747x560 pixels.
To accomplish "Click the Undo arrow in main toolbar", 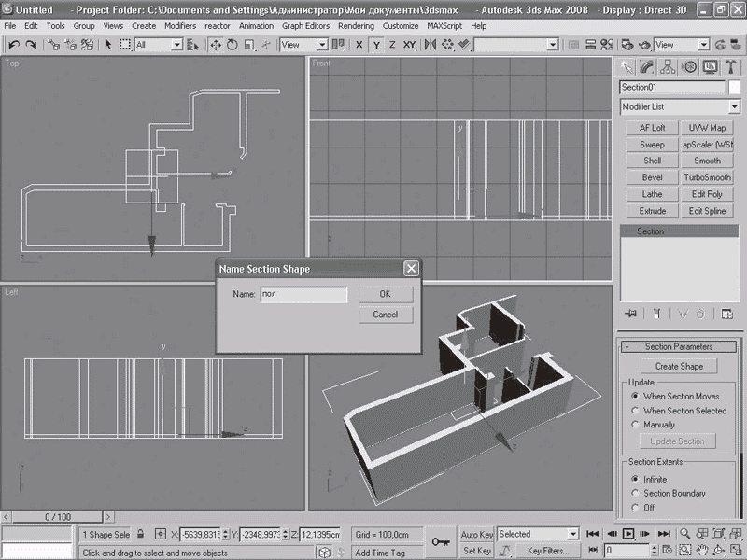I will pos(14,45).
